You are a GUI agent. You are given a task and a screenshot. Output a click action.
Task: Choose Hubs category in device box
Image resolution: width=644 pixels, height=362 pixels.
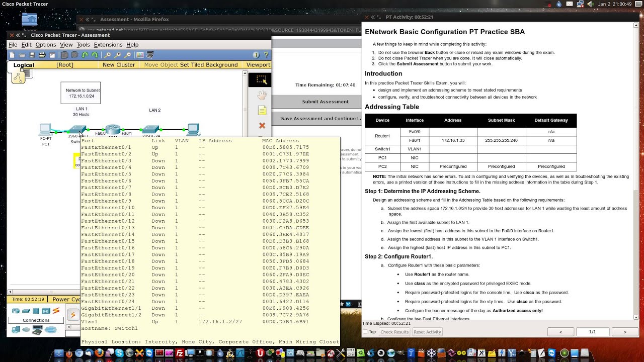[36, 311]
